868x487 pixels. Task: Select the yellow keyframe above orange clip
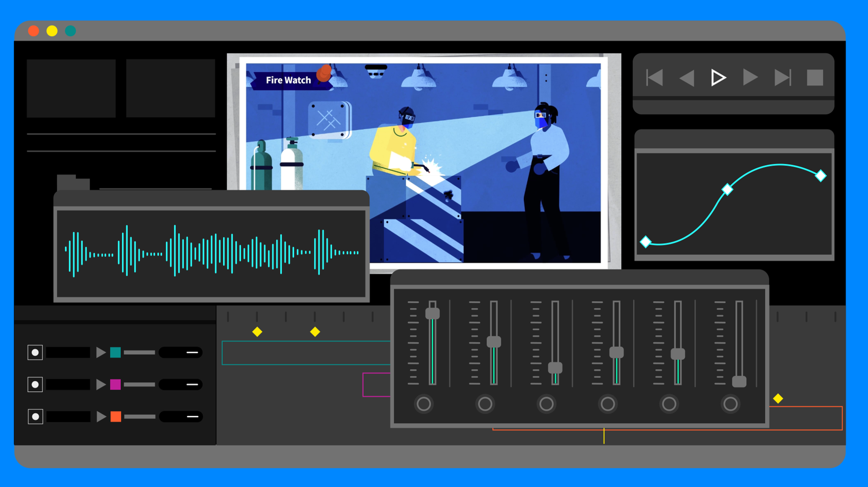coord(778,398)
